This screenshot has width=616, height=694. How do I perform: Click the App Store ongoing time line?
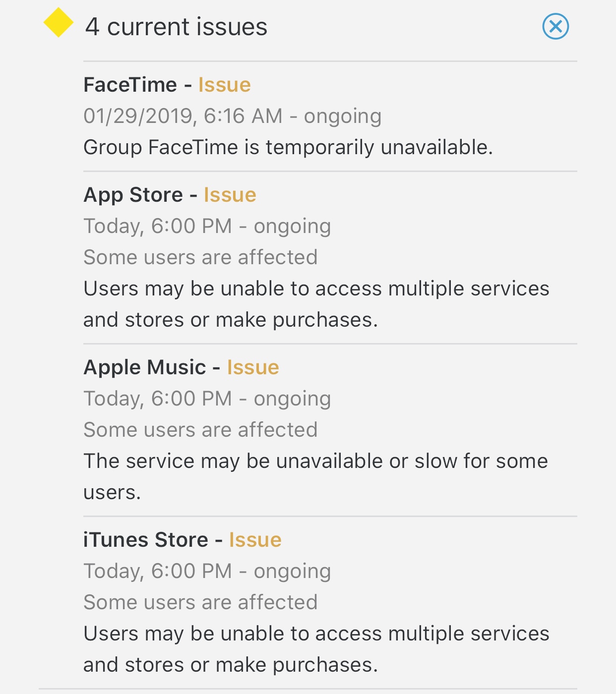[207, 226]
